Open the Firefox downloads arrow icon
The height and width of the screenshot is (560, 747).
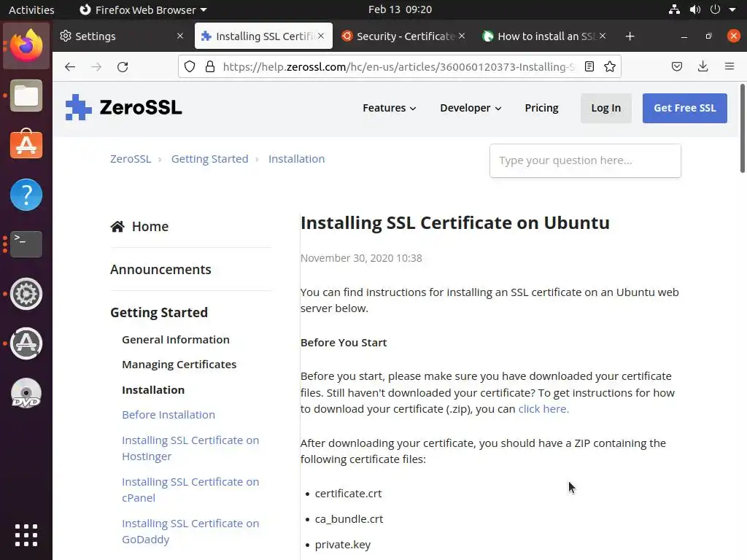tap(703, 66)
